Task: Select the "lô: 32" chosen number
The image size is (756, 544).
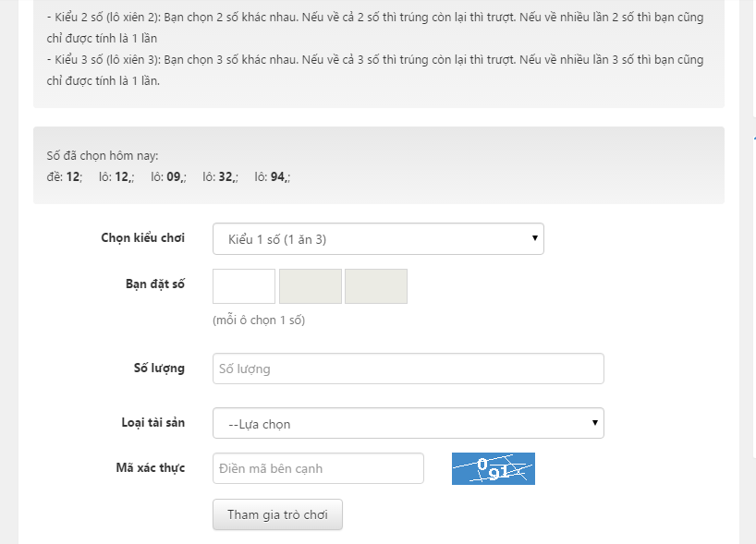Action: click(x=221, y=176)
